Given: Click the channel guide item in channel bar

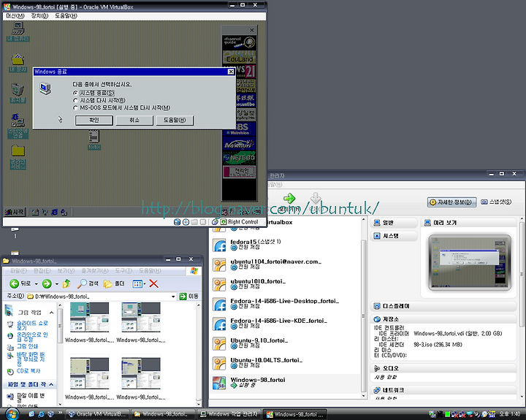Looking at the screenshot, I should coord(239,42).
